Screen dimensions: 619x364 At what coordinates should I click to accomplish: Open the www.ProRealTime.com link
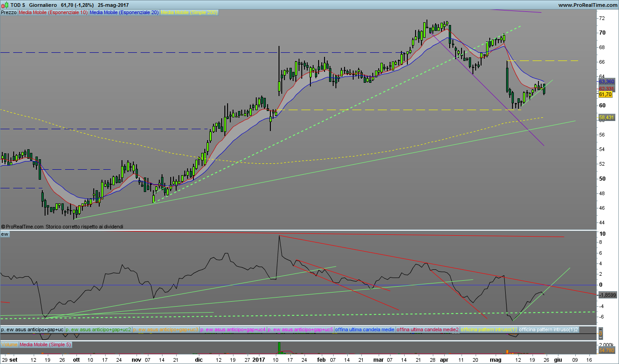[x=587, y=5]
